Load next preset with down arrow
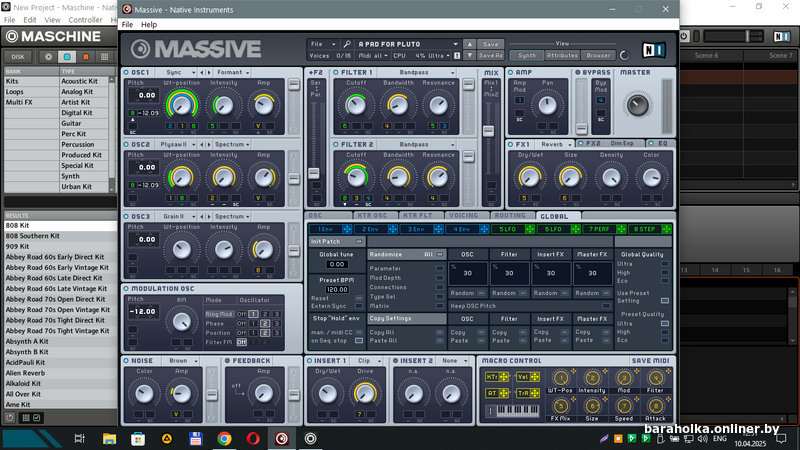Image resolution: width=800 pixels, height=450 pixels. tap(470, 55)
